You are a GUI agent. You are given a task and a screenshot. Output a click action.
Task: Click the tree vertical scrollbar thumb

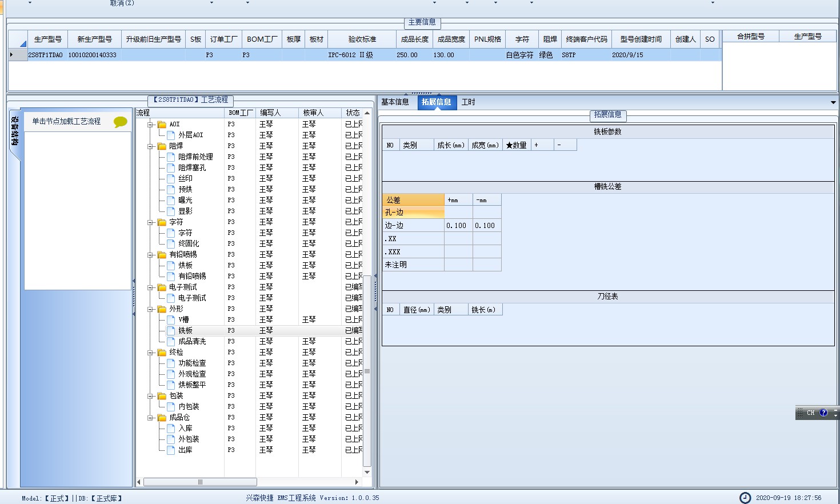(x=367, y=371)
